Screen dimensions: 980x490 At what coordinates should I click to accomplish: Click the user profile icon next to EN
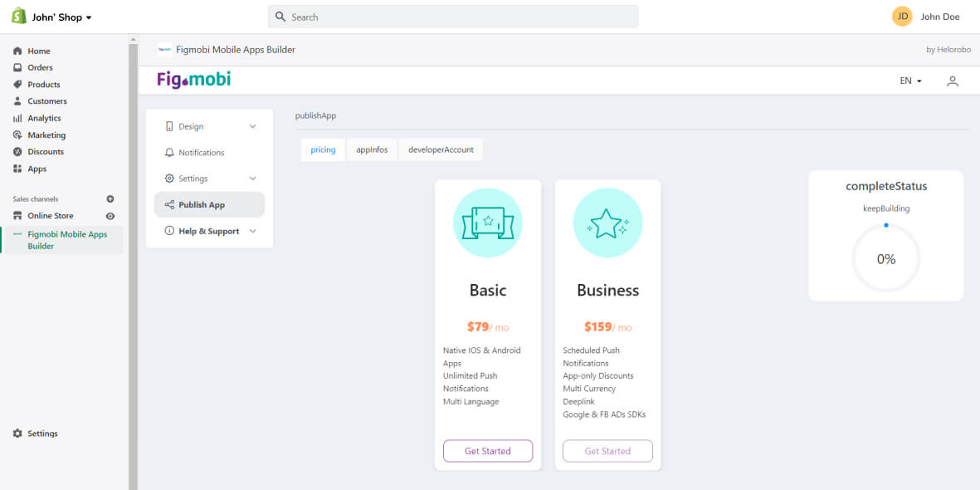953,81
